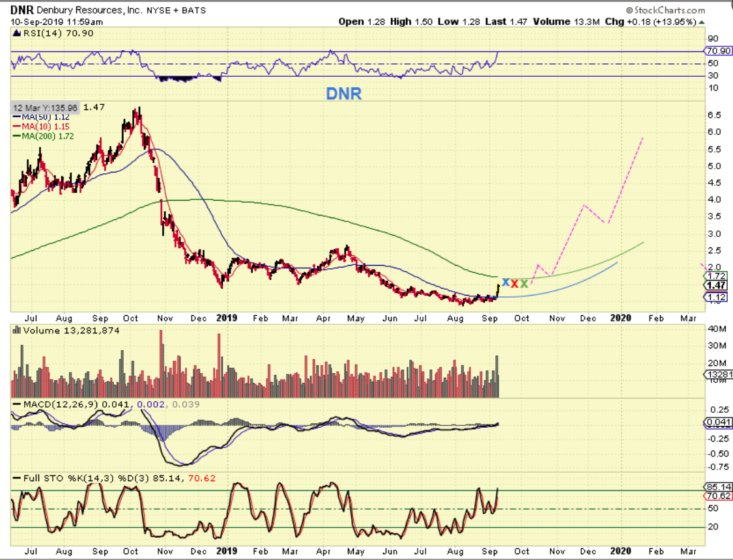The height and width of the screenshot is (560, 733).
Task: Select the MA(10) 1.15 legend entry
Action: tap(41, 126)
